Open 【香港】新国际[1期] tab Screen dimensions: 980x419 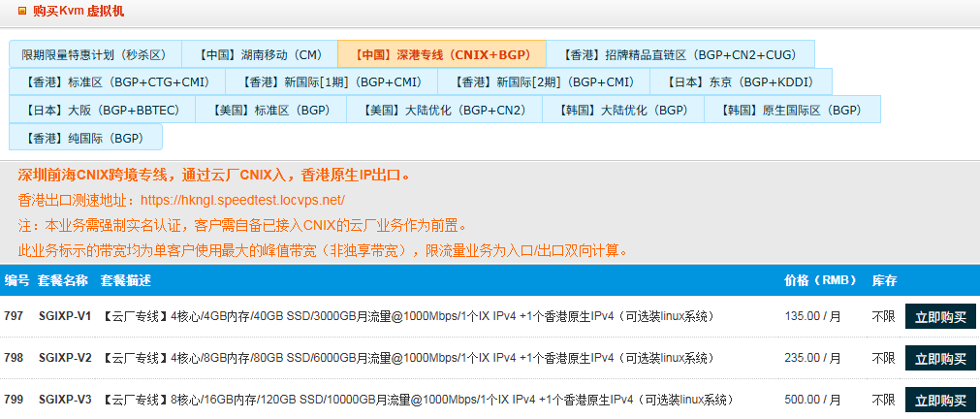[x=332, y=81]
